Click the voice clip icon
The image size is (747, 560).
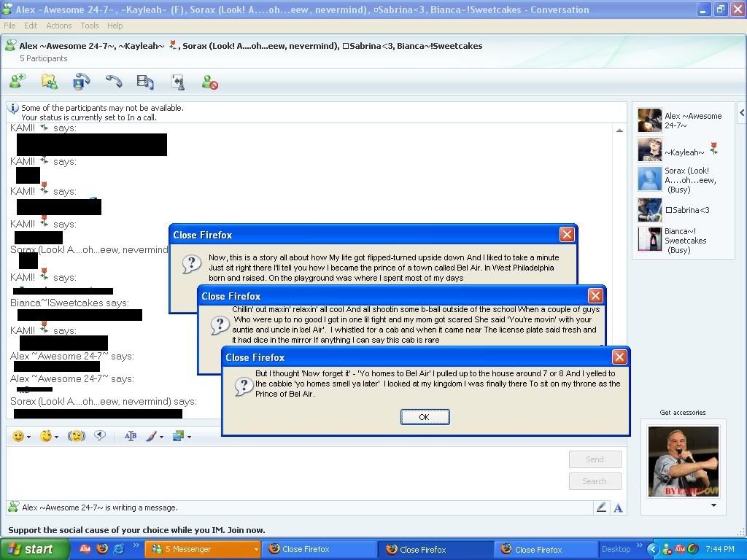[99, 435]
